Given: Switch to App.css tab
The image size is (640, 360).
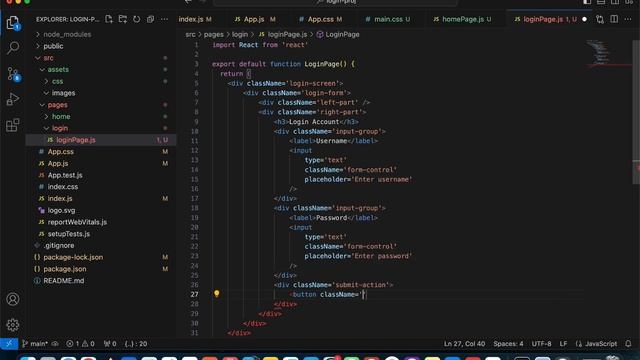Looking at the screenshot, I should coord(320,19).
